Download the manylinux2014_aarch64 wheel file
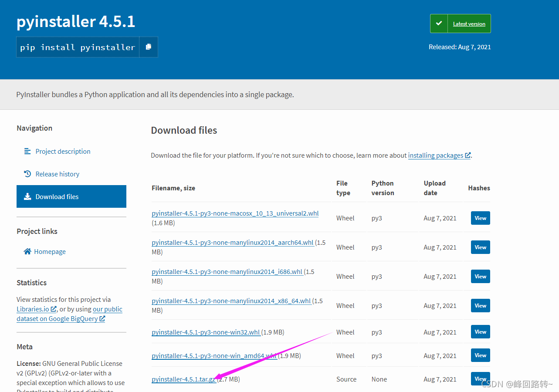The width and height of the screenshot is (559, 392). point(233,243)
